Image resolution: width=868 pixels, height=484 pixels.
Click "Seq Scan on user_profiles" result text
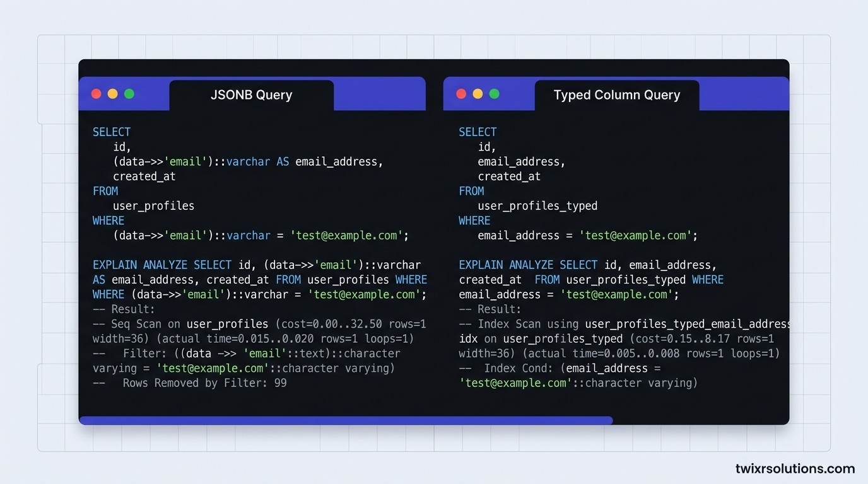pyautogui.click(x=190, y=324)
